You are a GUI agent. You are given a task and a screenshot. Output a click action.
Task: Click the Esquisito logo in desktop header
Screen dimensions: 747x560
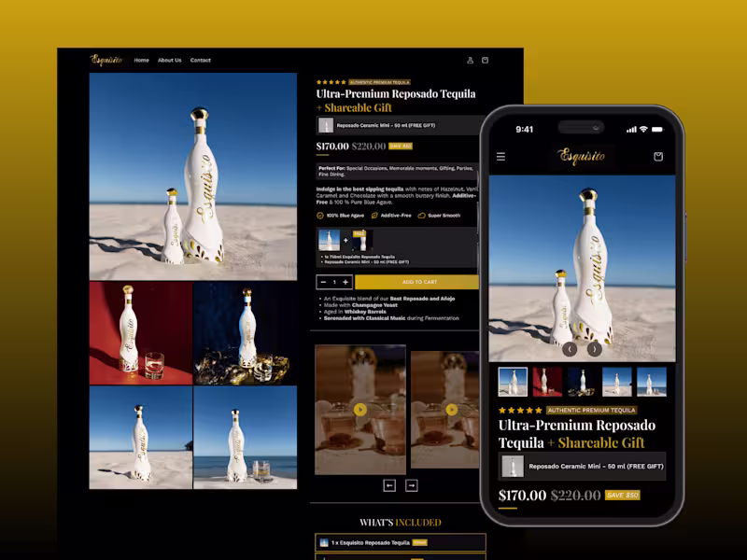(x=106, y=60)
